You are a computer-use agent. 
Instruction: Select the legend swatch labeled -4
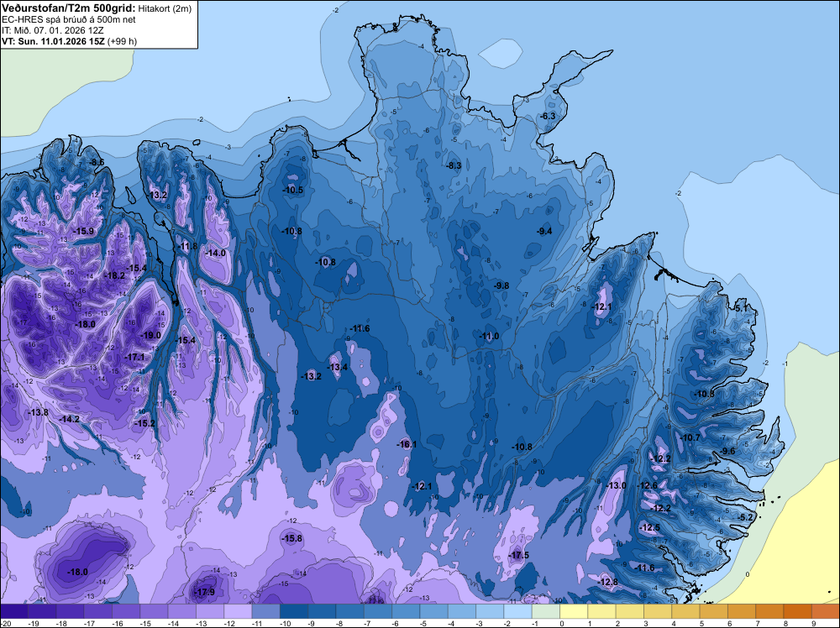tap(462, 611)
